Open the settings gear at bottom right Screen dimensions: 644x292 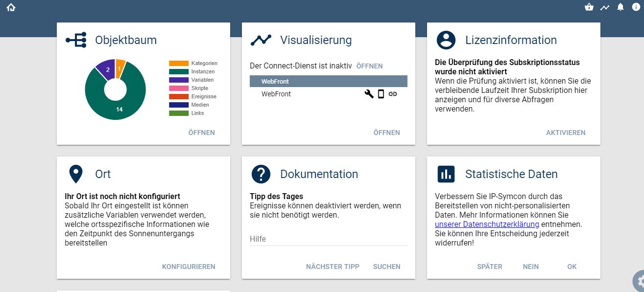(x=640, y=281)
